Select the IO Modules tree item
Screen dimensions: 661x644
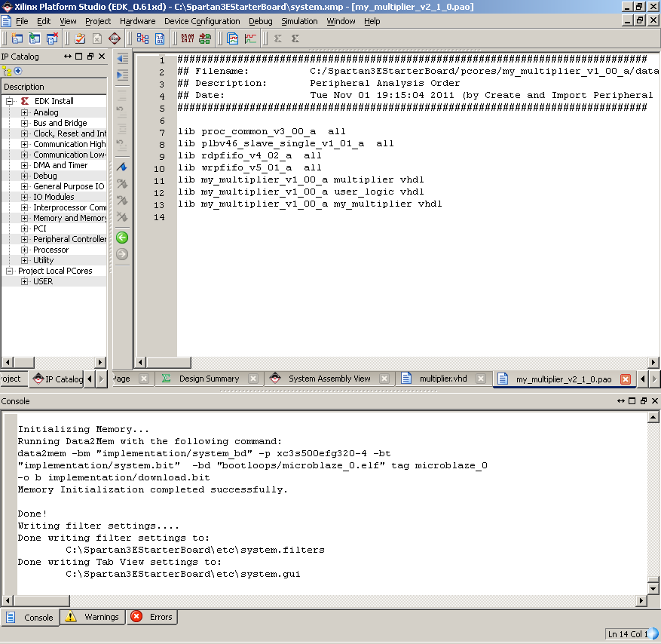click(x=54, y=197)
